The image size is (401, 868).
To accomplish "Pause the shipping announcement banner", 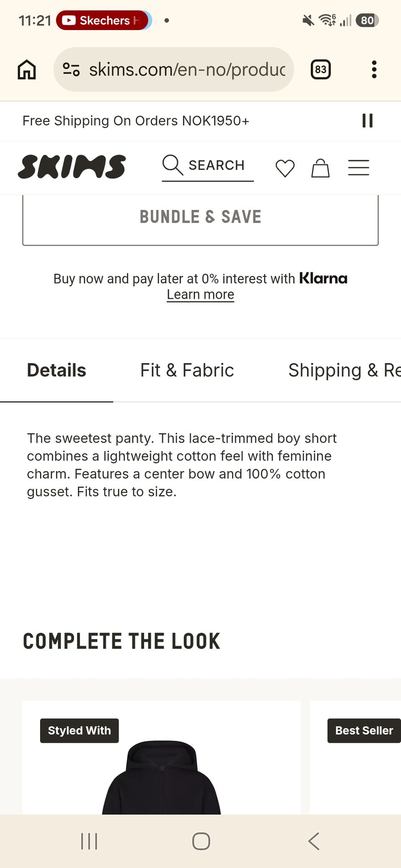I will 367,121.
